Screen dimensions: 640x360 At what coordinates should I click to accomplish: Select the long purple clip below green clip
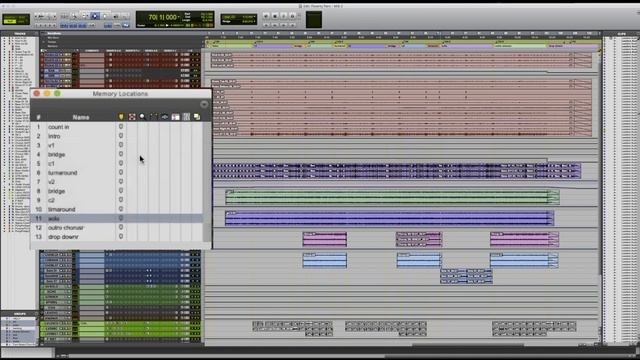(x=389, y=218)
